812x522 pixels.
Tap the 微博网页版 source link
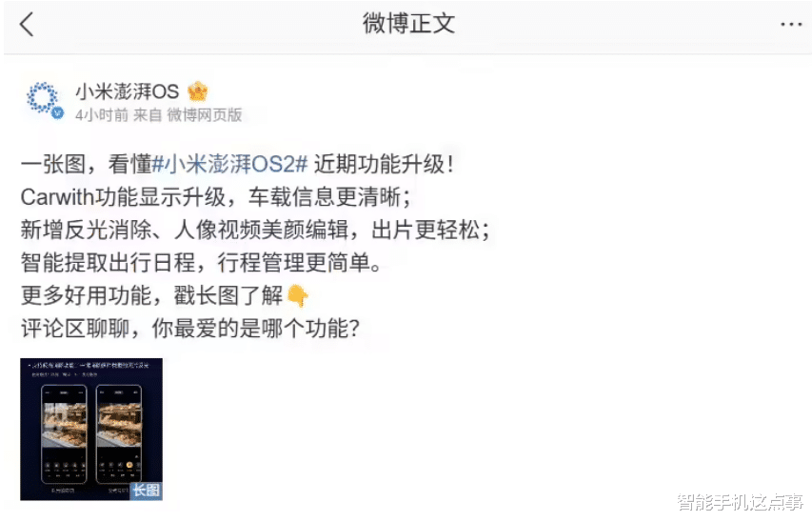click(x=205, y=115)
